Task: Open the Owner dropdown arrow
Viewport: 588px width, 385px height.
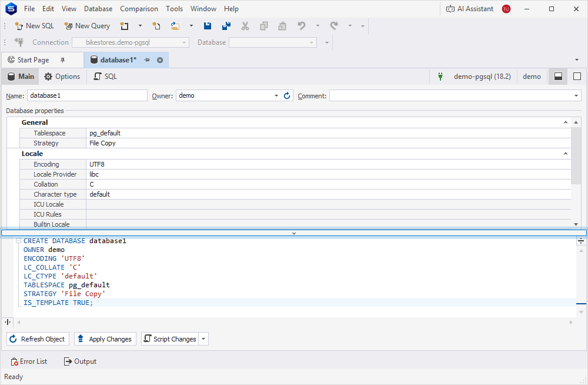Action: 276,96
